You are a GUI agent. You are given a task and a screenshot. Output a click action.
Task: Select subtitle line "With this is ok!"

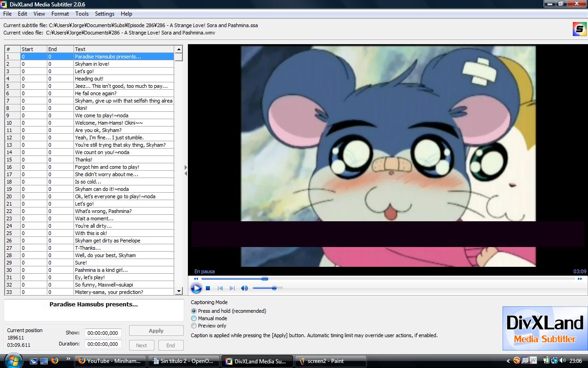pyautogui.click(x=90, y=233)
